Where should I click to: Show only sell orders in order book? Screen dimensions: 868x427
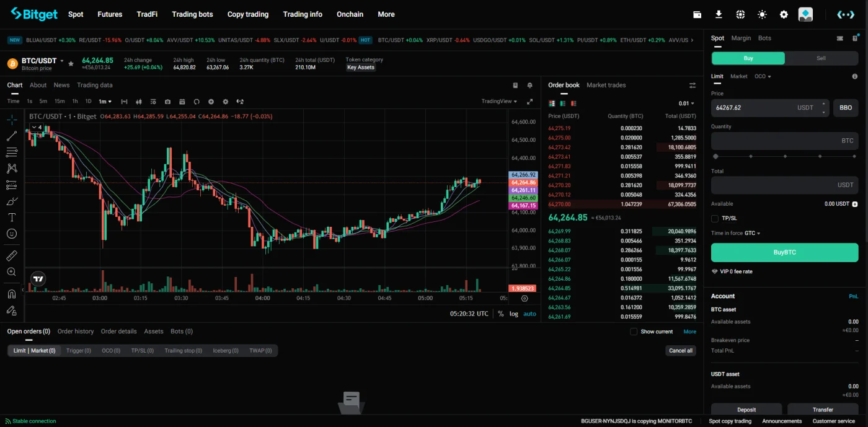tap(573, 103)
